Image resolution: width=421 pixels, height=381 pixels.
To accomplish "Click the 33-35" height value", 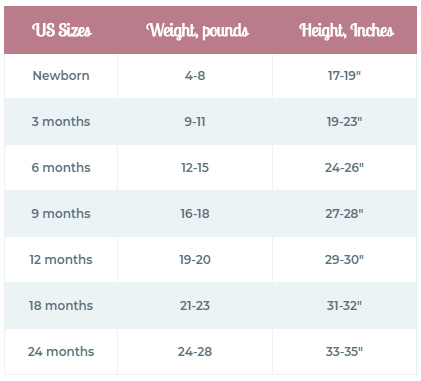I will point(344,352).
